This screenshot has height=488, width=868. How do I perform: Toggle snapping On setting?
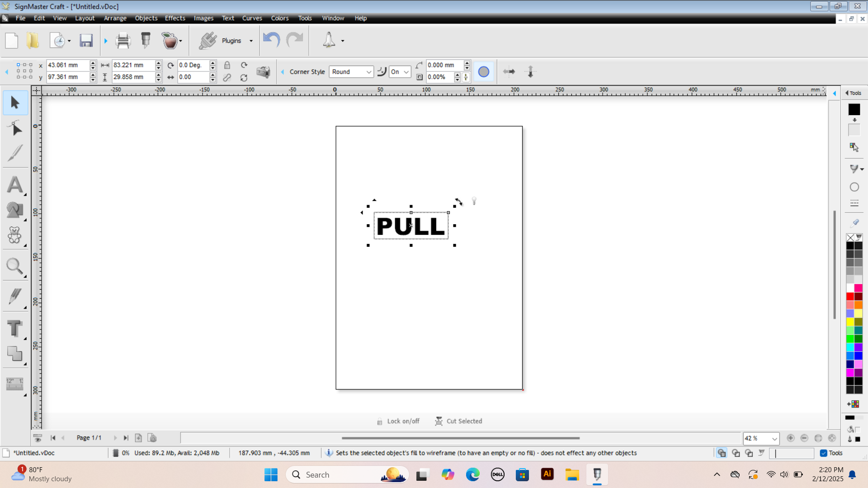click(399, 71)
